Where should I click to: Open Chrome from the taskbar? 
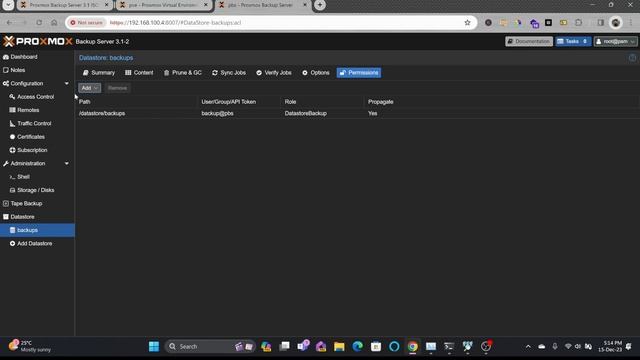[x=413, y=347]
